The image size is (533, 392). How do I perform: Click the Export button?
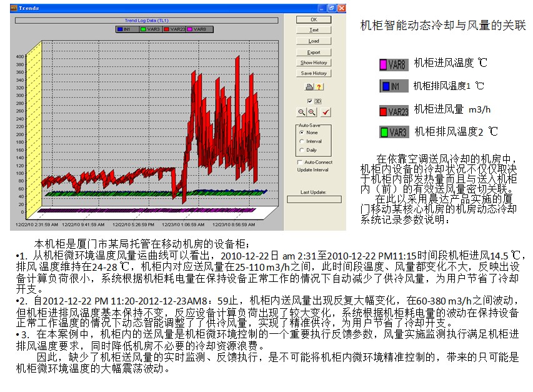314,53
